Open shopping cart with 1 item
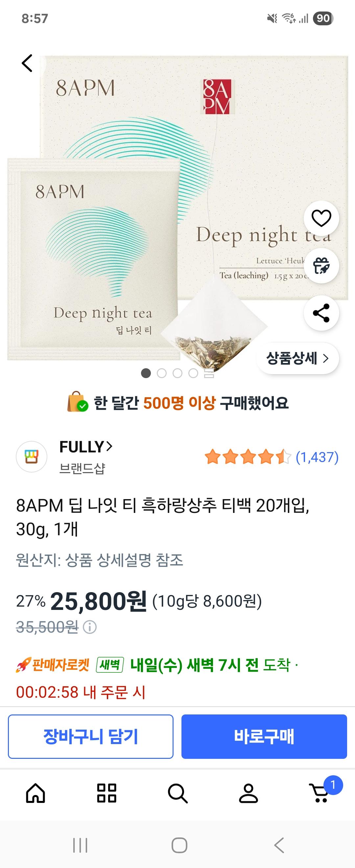The height and width of the screenshot is (868, 355). tap(319, 793)
